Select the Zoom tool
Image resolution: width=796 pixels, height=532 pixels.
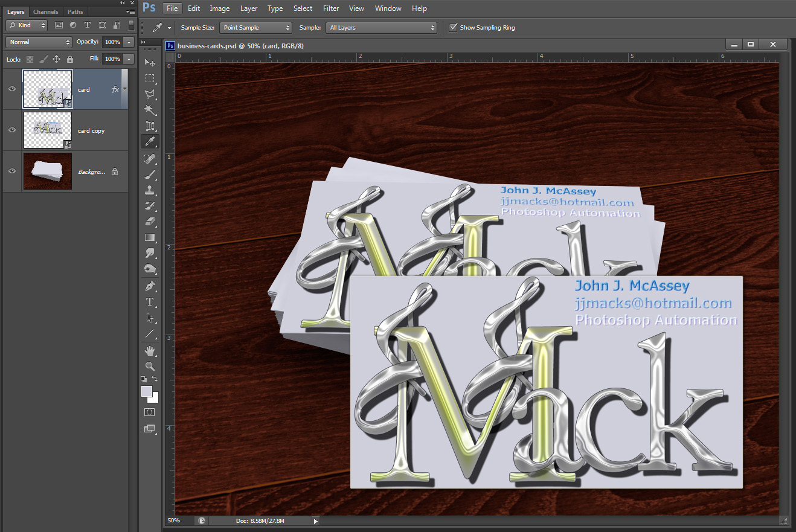pos(150,366)
